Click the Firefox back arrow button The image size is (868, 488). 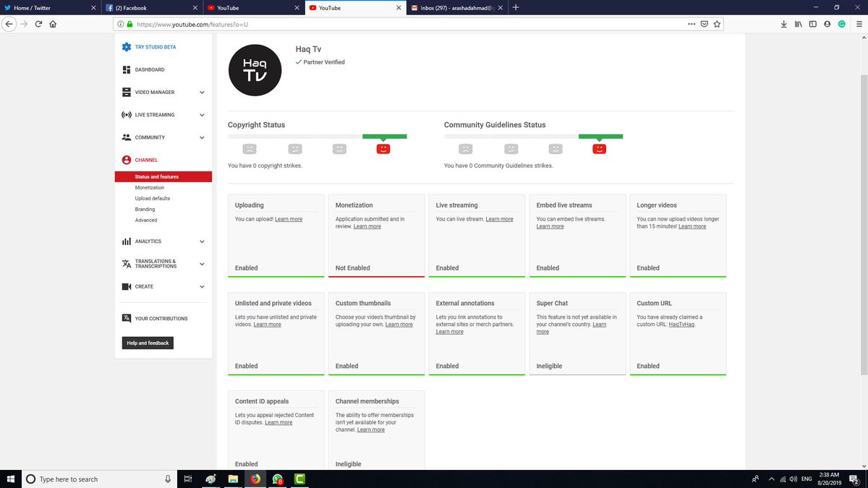pyautogui.click(x=9, y=23)
